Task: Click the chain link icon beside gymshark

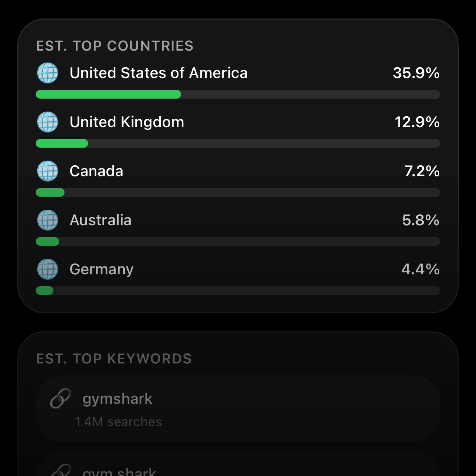Action: pos(61,399)
